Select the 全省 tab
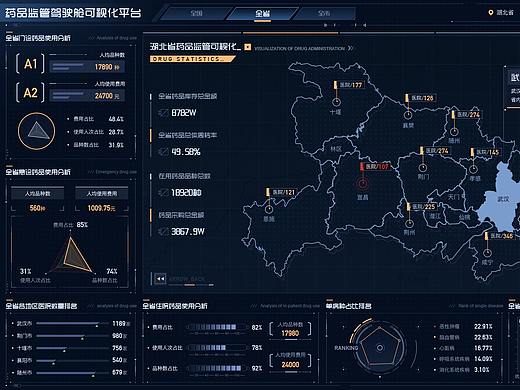The width and height of the screenshot is (520, 390). [x=263, y=13]
